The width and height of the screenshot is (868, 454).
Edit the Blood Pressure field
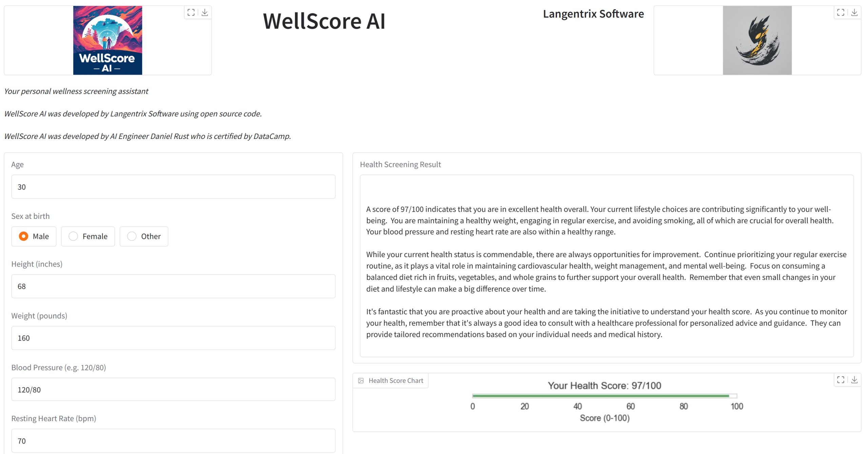(173, 390)
